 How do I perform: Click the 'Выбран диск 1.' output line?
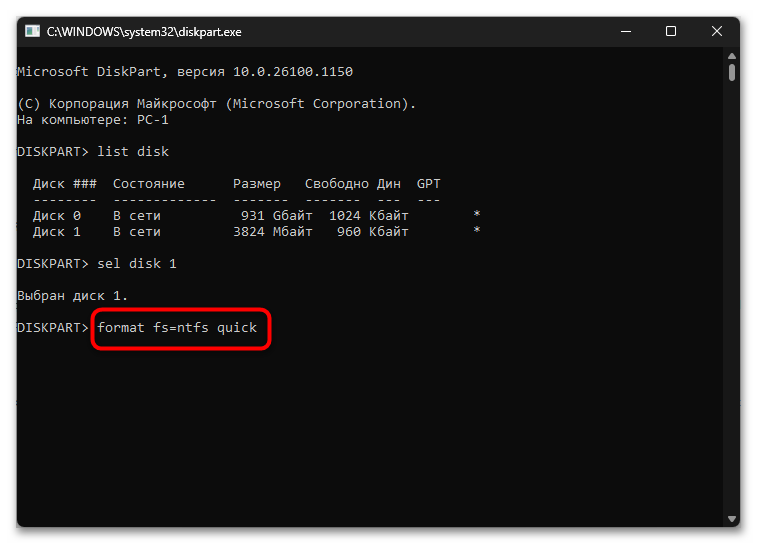pos(72,296)
